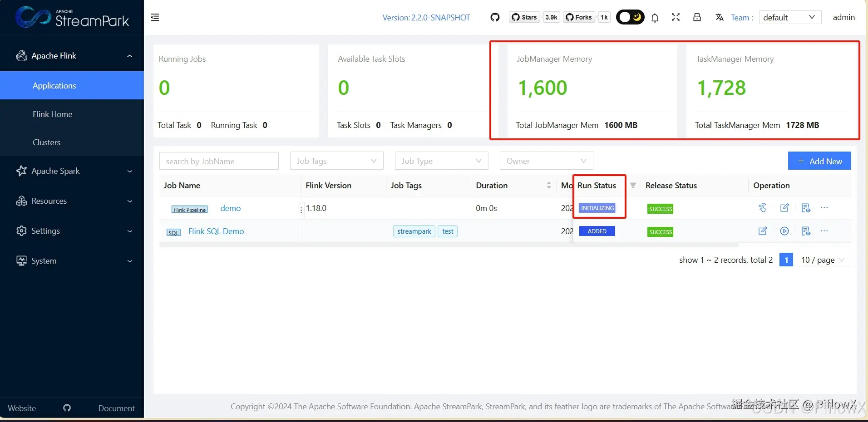868x422 pixels.
Task: Edit the Flink SQL Demo job
Action: (x=763, y=231)
